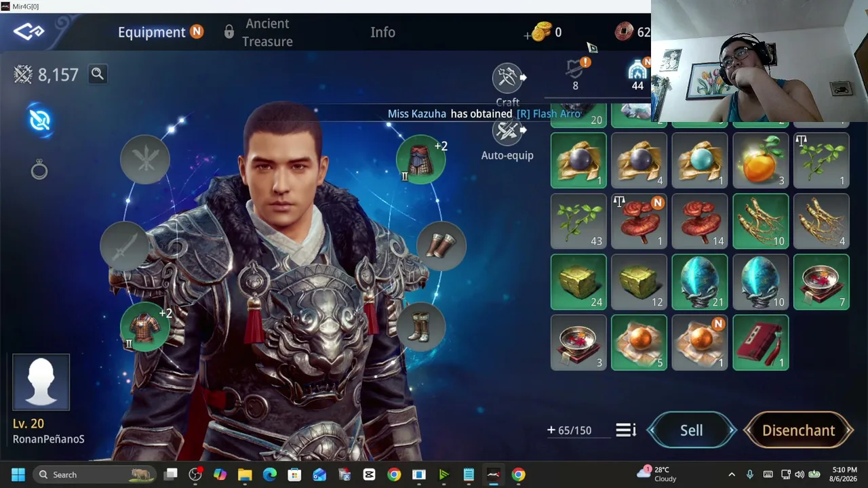
Task: Select the ring accessory icon
Action: pyautogui.click(x=39, y=169)
